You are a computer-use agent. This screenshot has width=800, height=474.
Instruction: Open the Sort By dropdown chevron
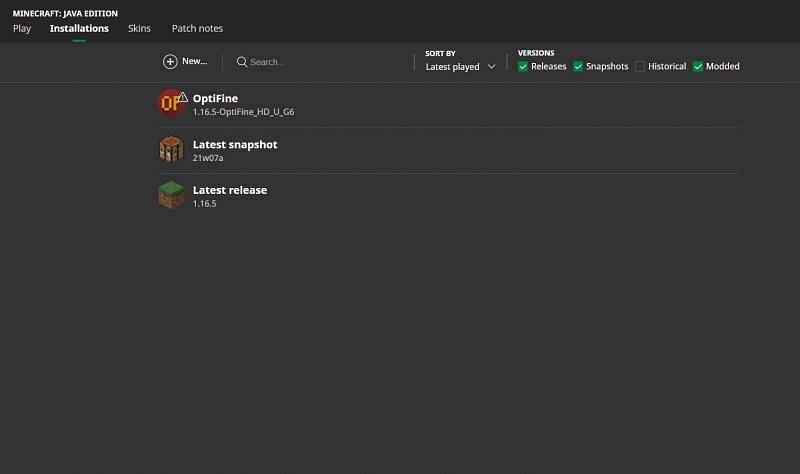pos(491,67)
